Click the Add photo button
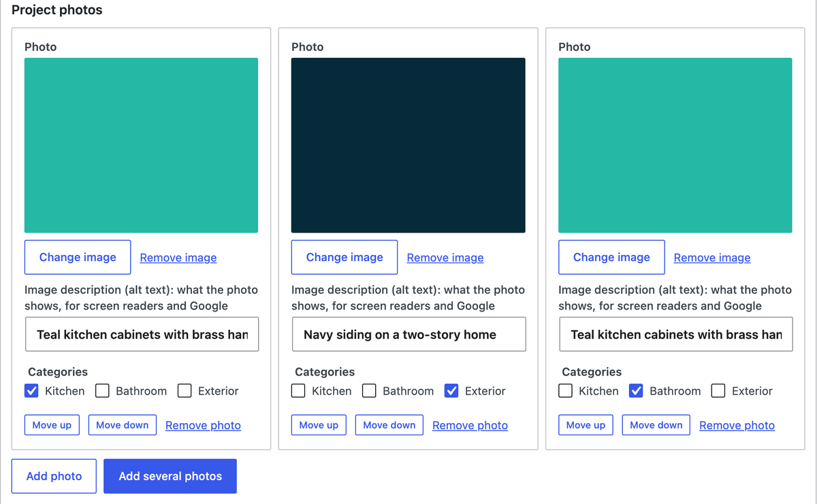817x504 pixels. [54, 476]
